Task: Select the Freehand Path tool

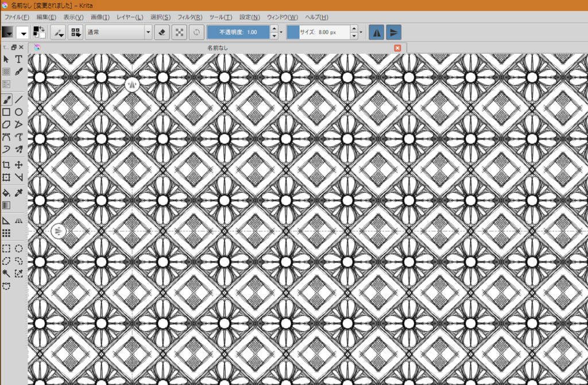Action: (18, 137)
